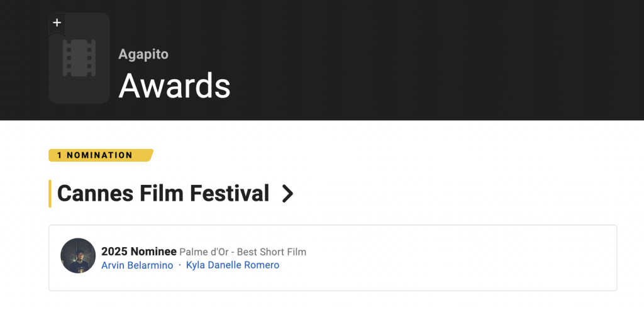Expand chevron beside Cannes Film Festival
Image resolution: width=644 pixels, height=312 pixels.
287,194
